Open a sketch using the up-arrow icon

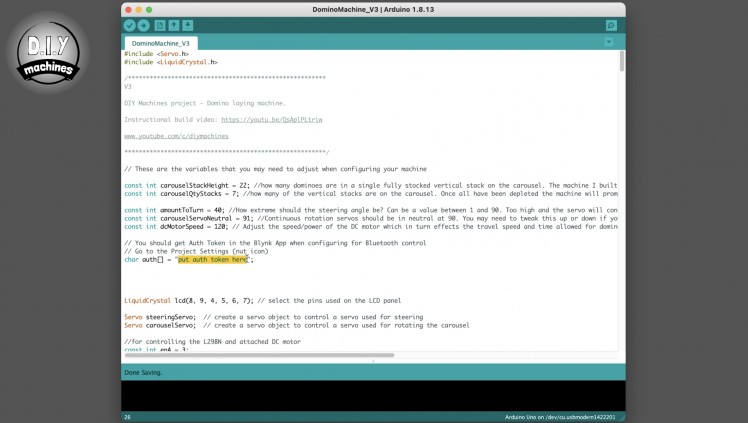[x=175, y=25]
